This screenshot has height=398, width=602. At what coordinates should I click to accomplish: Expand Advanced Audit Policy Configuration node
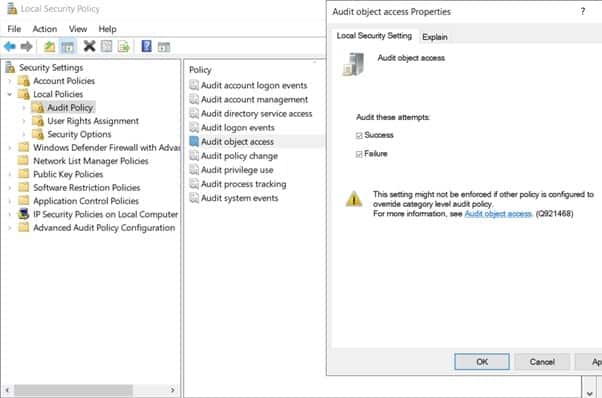(x=10, y=228)
